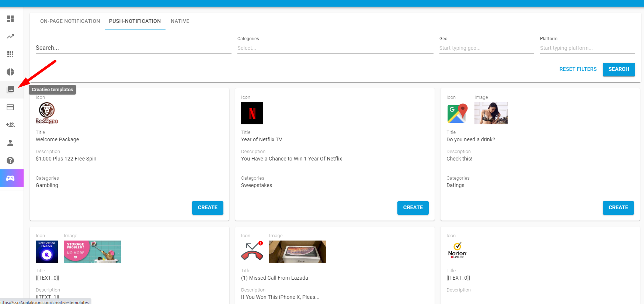644x304 pixels.
Task: Open the dashboard icon in sidebar
Action: click(10, 19)
